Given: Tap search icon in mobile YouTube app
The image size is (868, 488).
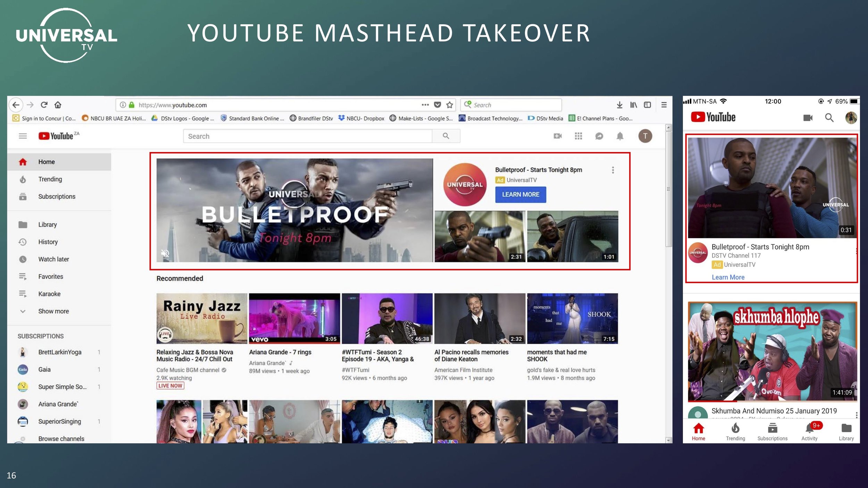Looking at the screenshot, I should point(829,118).
